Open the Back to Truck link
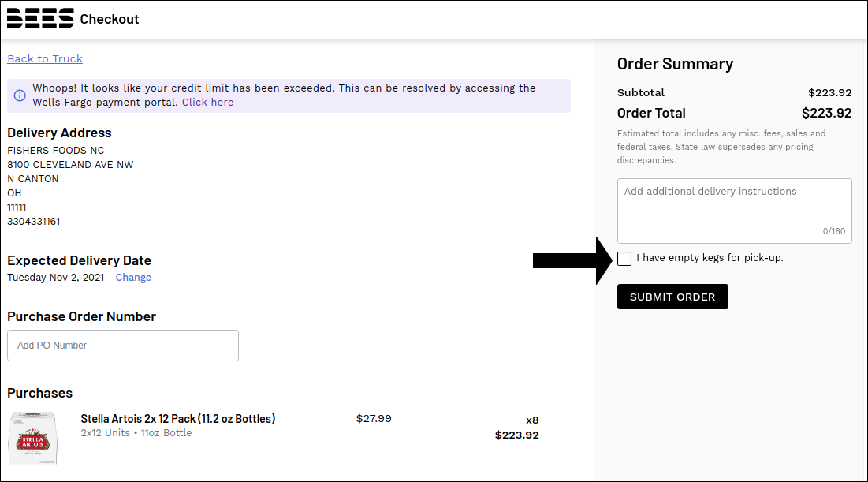 (x=45, y=58)
